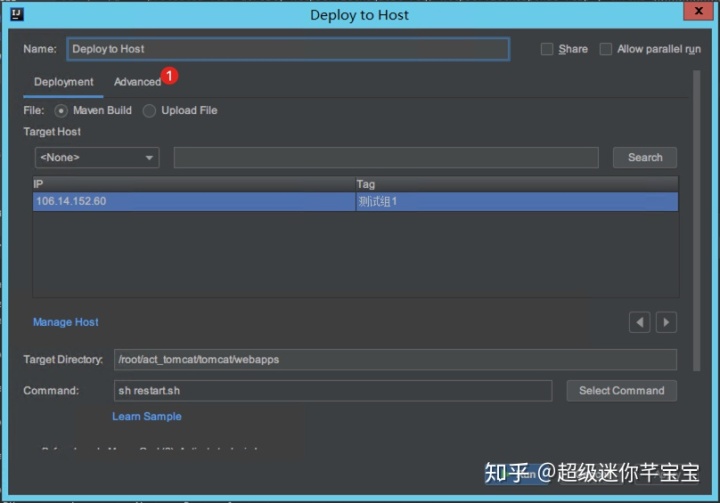Click the host search text field

click(x=386, y=158)
